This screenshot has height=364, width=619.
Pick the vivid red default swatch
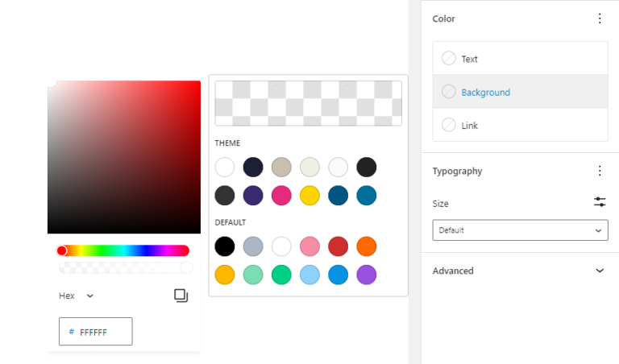(339, 246)
